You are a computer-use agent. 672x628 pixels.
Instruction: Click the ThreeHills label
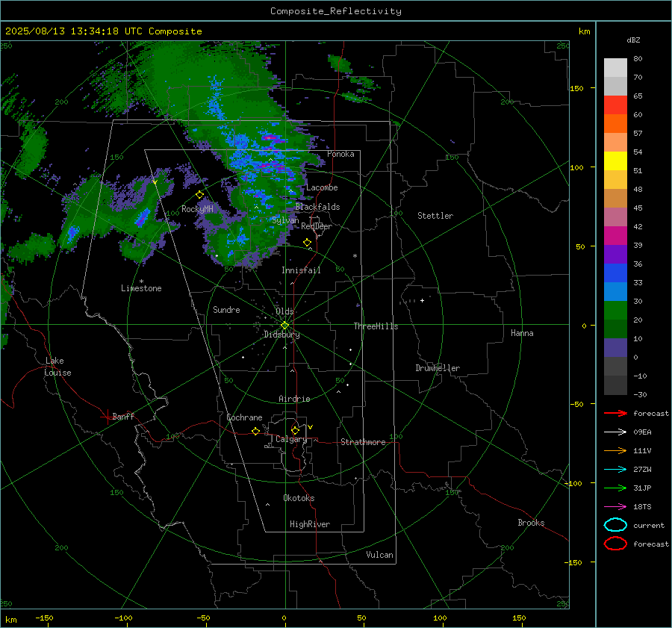(x=376, y=326)
